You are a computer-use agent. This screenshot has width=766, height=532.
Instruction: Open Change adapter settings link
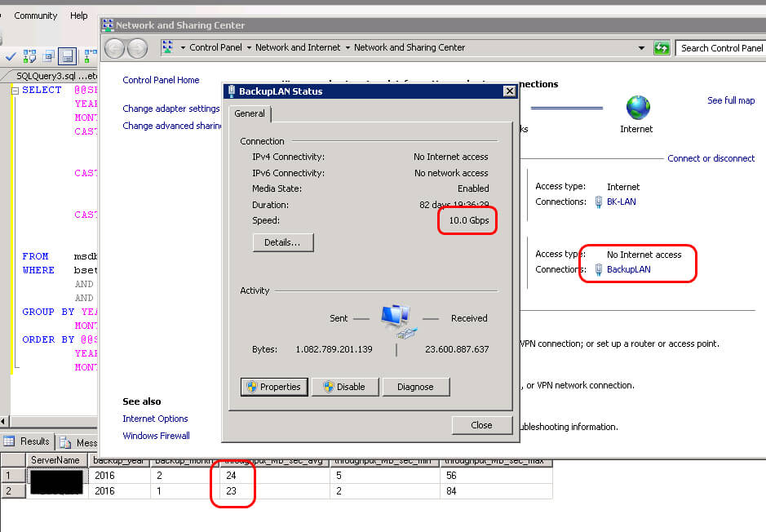[171, 109]
